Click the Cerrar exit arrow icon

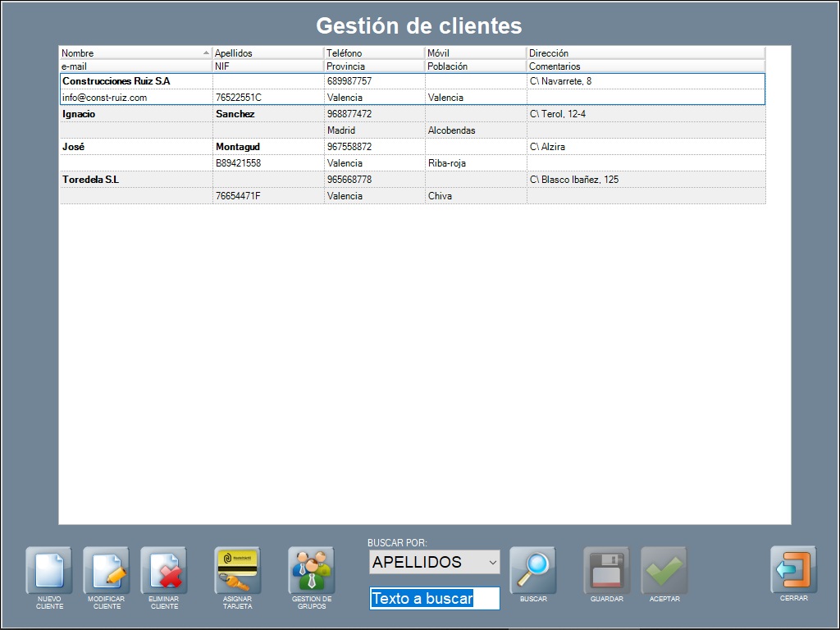[793, 570]
